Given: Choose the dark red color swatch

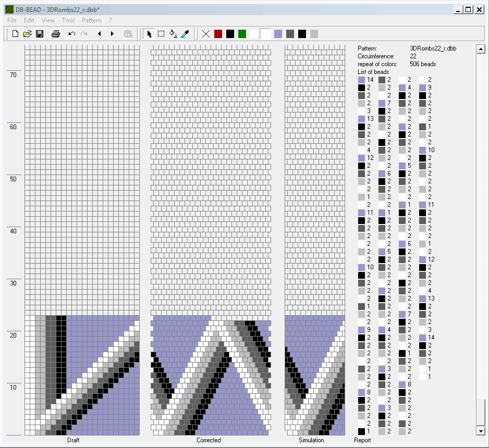Looking at the screenshot, I should (218, 34).
